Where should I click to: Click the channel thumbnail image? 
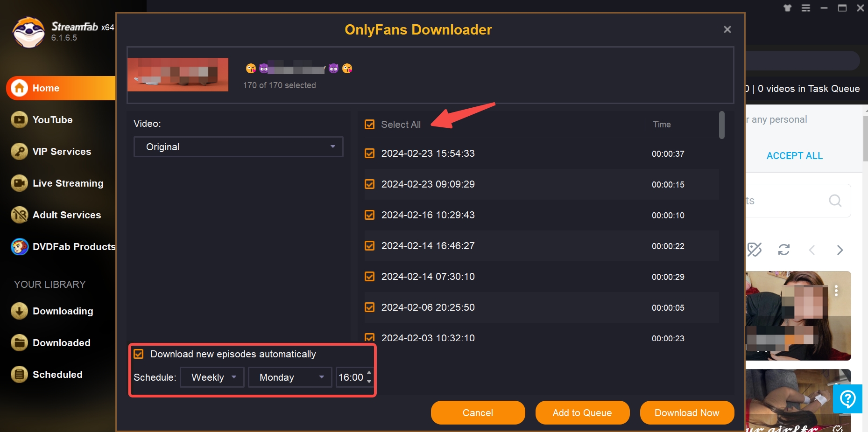pyautogui.click(x=178, y=75)
